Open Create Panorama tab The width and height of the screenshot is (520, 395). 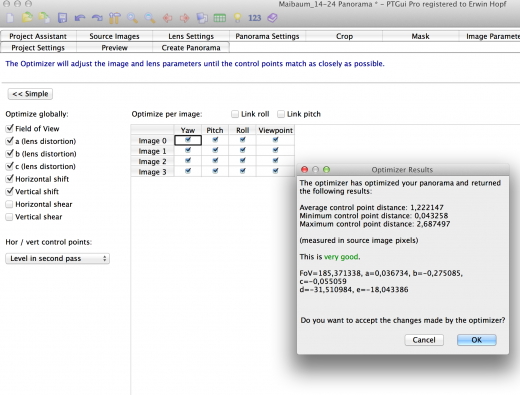pos(191,48)
